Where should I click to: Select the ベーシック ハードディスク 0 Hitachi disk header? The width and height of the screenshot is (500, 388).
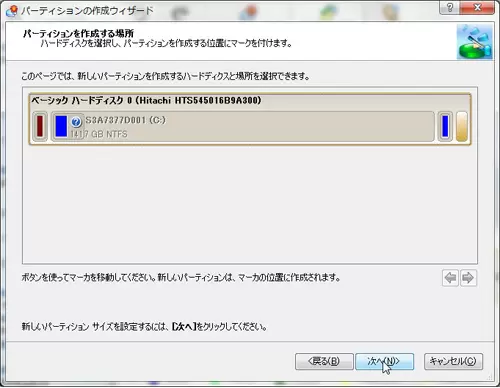[x=146, y=100]
